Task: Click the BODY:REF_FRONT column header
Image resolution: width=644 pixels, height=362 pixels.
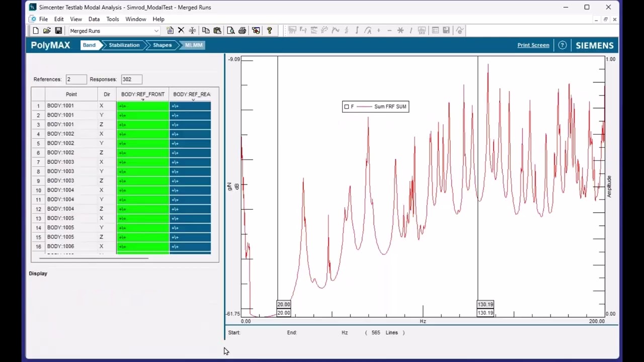Action: click(143, 95)
